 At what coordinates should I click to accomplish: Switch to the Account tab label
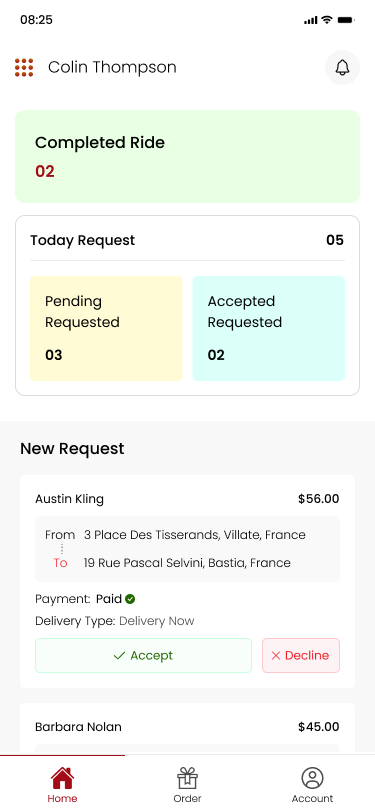click(312, 799)
